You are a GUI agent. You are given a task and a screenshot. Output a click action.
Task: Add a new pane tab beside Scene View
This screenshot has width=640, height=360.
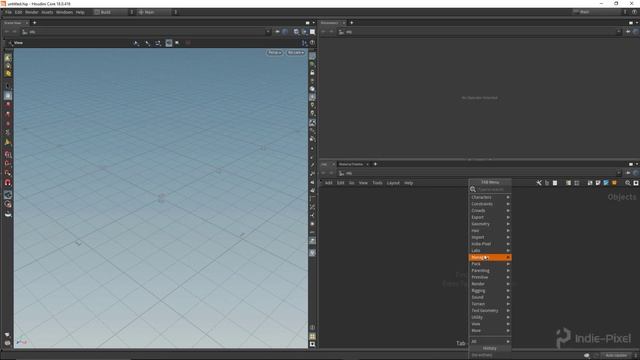coord(34,23)
